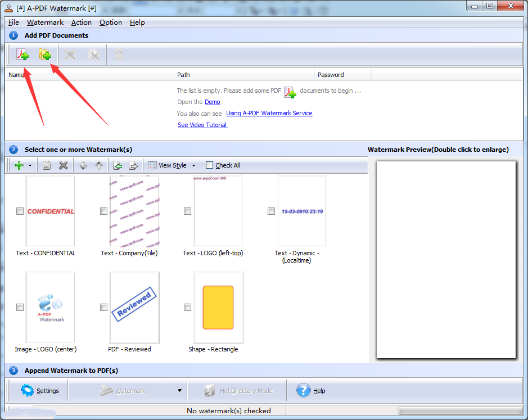
Task: Click the Watermark action button
Action: pyautogui.click(x=123, y=391)
